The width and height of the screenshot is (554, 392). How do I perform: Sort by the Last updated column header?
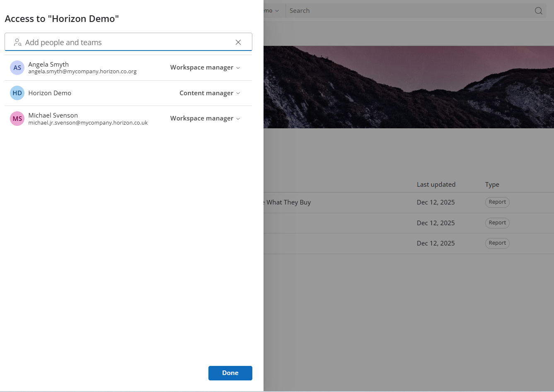436,185
